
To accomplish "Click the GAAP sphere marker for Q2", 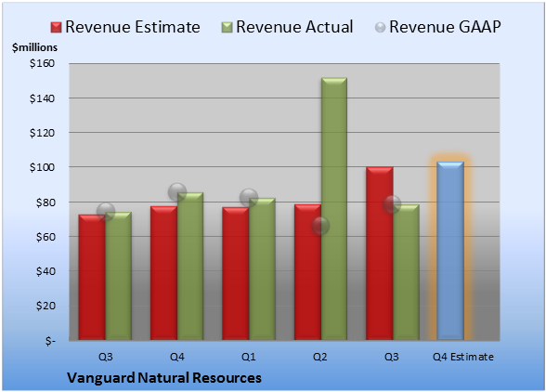I will (320, 226).
